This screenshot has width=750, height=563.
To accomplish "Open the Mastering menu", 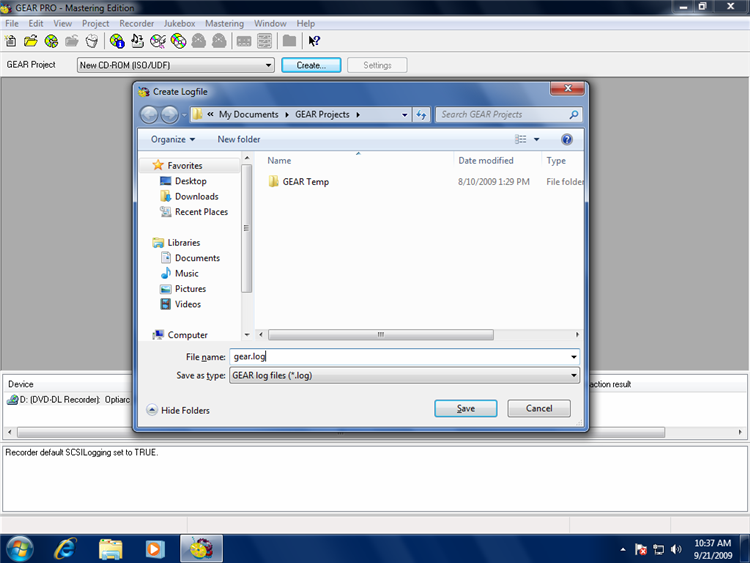I will pos(224,23).
